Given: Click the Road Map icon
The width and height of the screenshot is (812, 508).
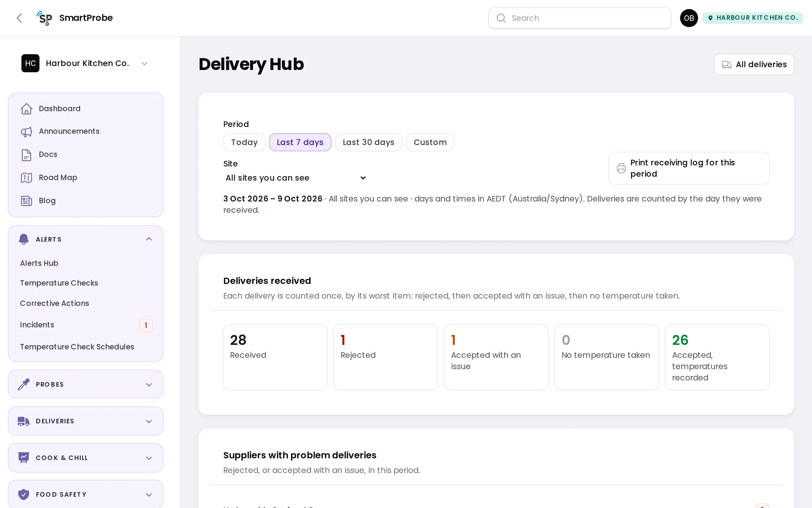Looking at the screenshot, I should coord(27,178).
